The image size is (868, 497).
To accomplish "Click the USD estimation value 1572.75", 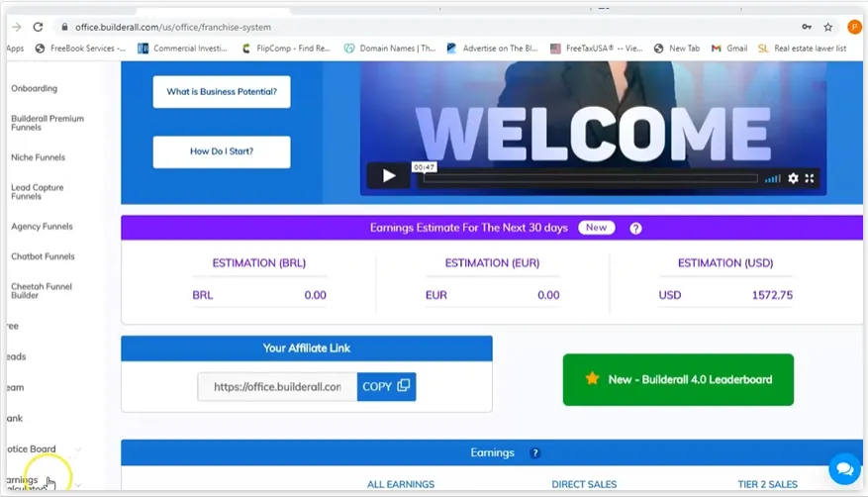I will point(772,296).
